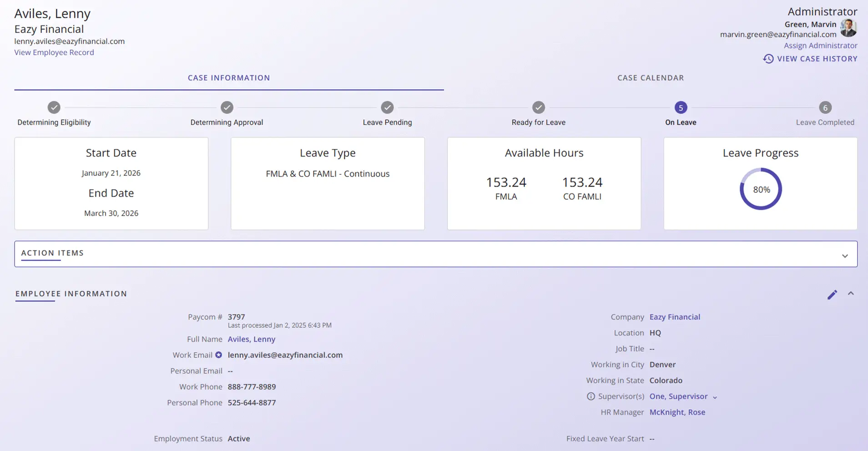Switch to the Case Calendar tab

[651, 78]
